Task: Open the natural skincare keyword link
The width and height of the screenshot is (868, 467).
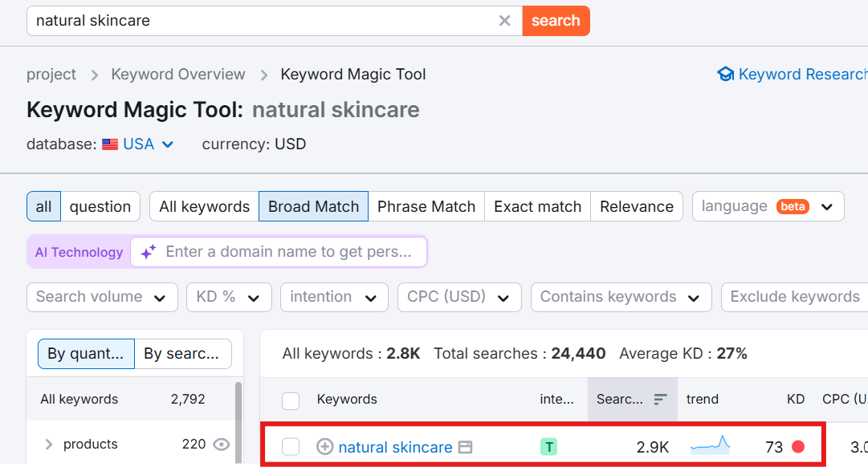Action: click(395, 447)
